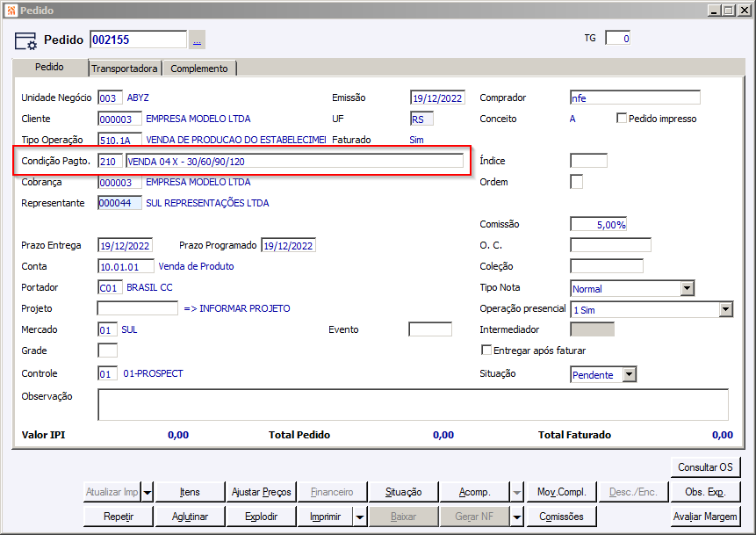Toggle the Ordem checkbox
The height and width of the screenshot is (535, 756).
pos(576,182)
